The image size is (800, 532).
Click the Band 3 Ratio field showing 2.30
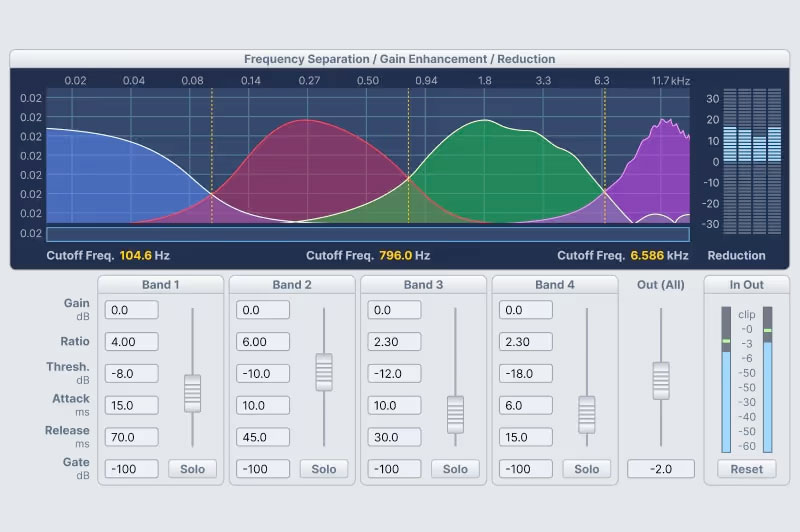pyautogui.click(x=394, y=342)
